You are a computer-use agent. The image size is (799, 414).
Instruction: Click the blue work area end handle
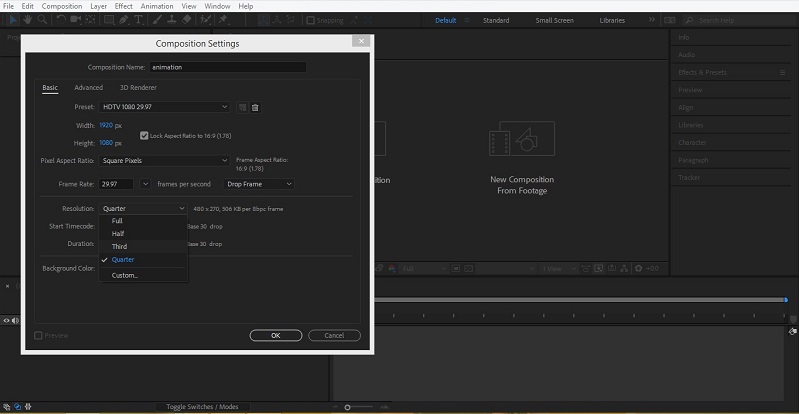[786, 300]
